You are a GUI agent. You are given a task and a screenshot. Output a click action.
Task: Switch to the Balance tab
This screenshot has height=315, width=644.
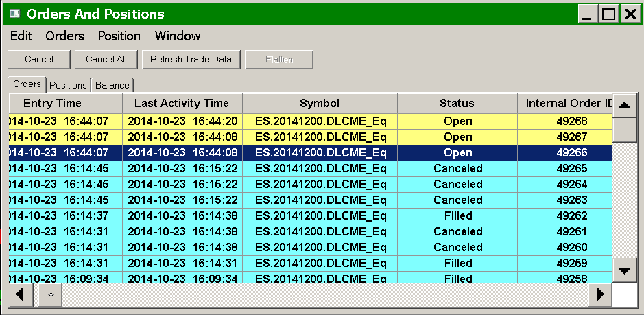coord(112,85)
